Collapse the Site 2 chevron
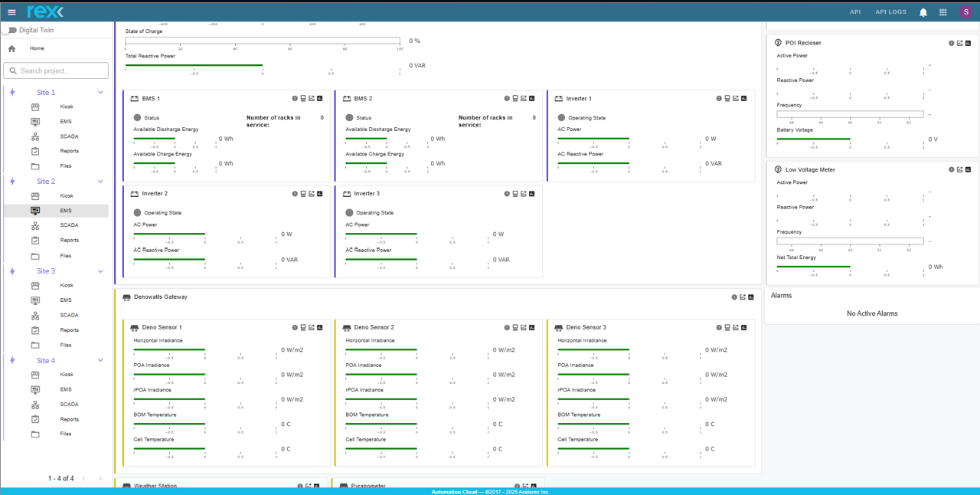980x495 pixels. (x=100, y=182)
